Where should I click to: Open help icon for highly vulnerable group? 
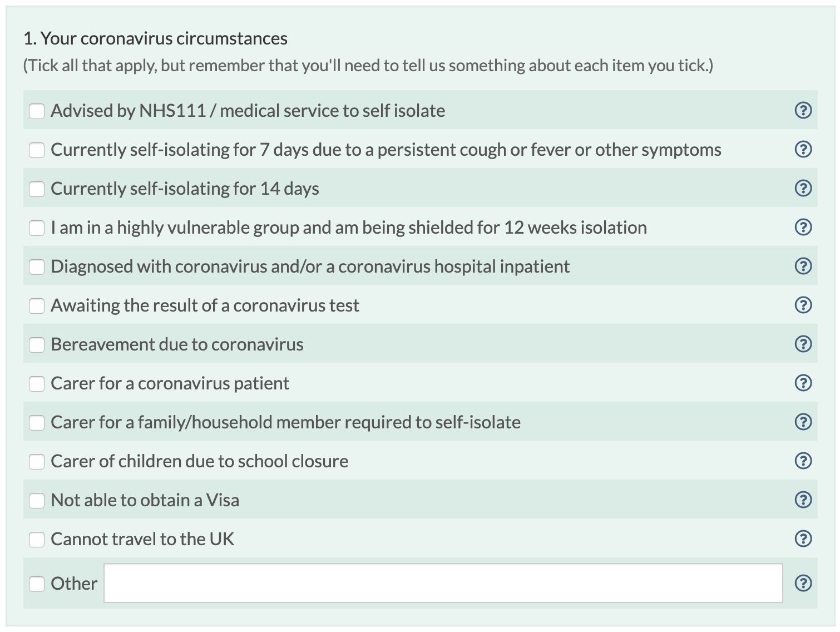pos(803,227)
